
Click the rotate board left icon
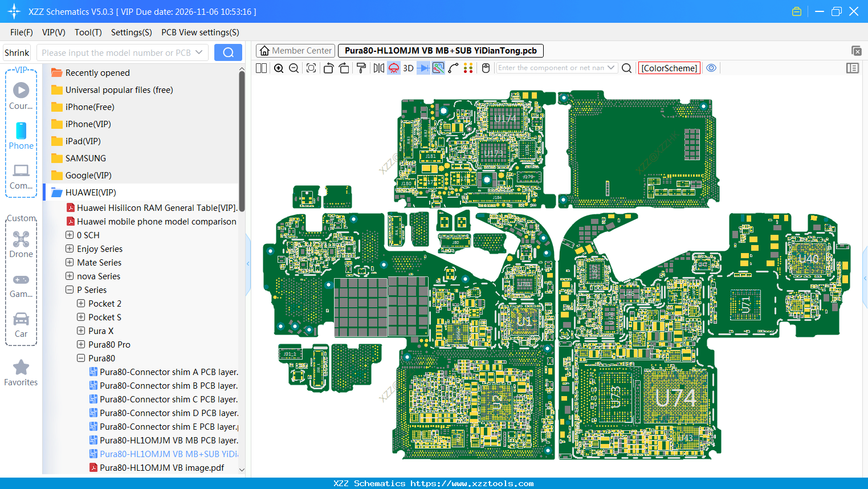[x=328, y=68]
